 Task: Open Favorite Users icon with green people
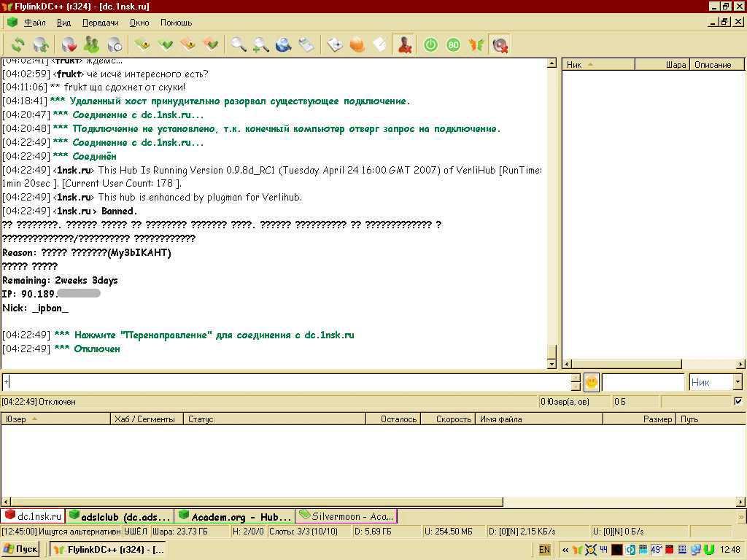[x=91, y=45]
